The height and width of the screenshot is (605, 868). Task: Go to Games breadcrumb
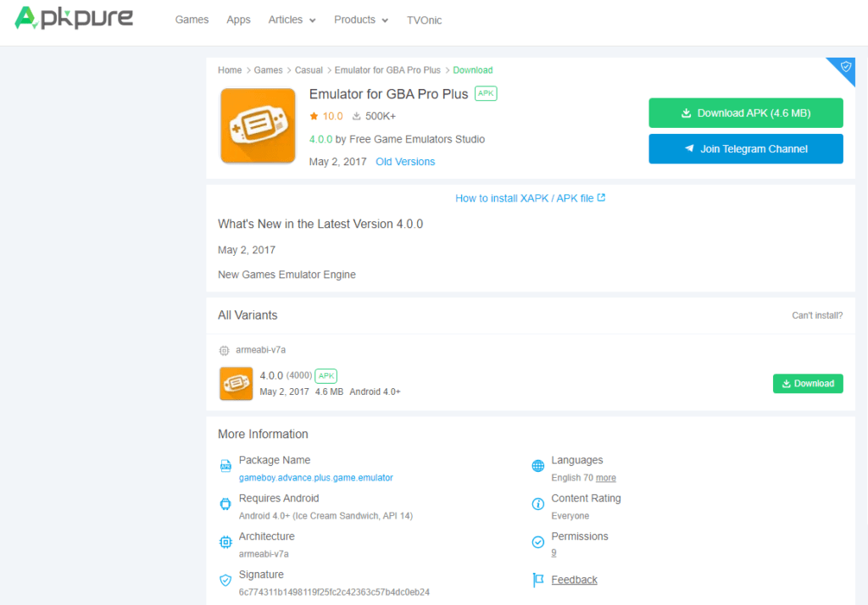coord(268,70)
